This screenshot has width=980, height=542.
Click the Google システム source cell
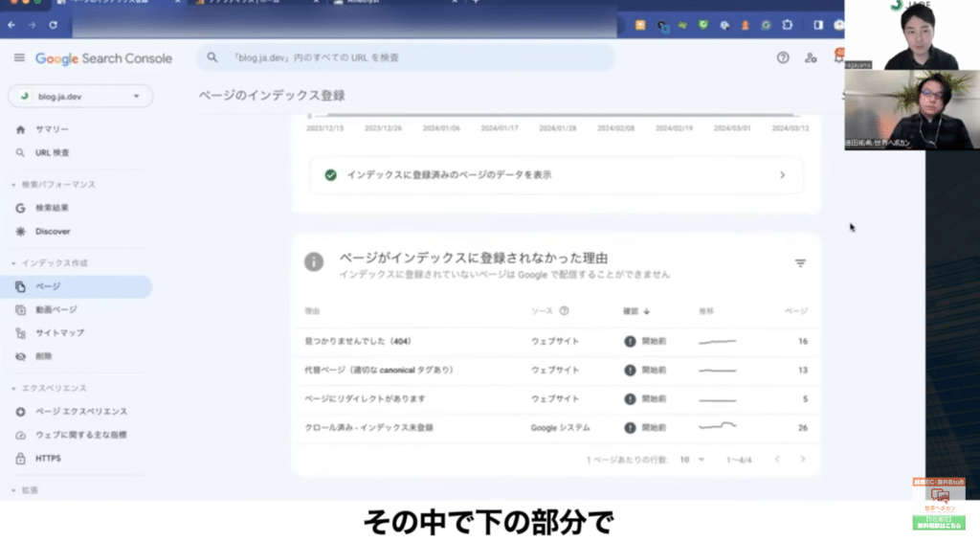pos(560,428)
